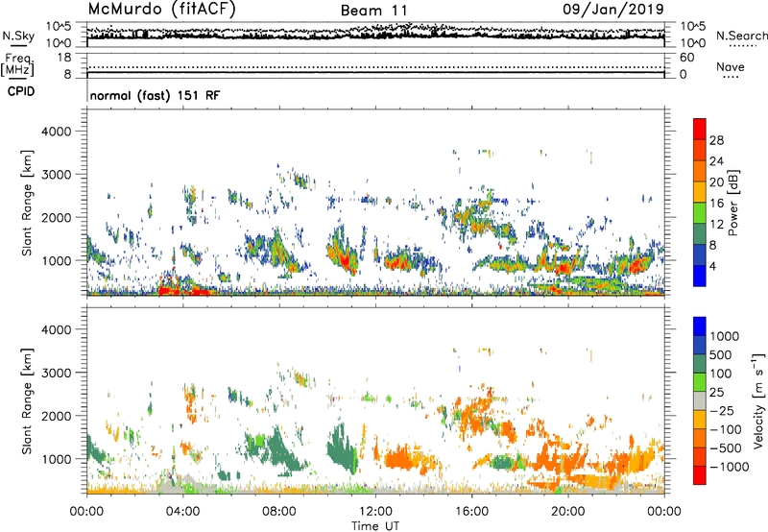
Task: Select the N.Sky legend label
Action: pyautogui.click(x=18, y=36)
